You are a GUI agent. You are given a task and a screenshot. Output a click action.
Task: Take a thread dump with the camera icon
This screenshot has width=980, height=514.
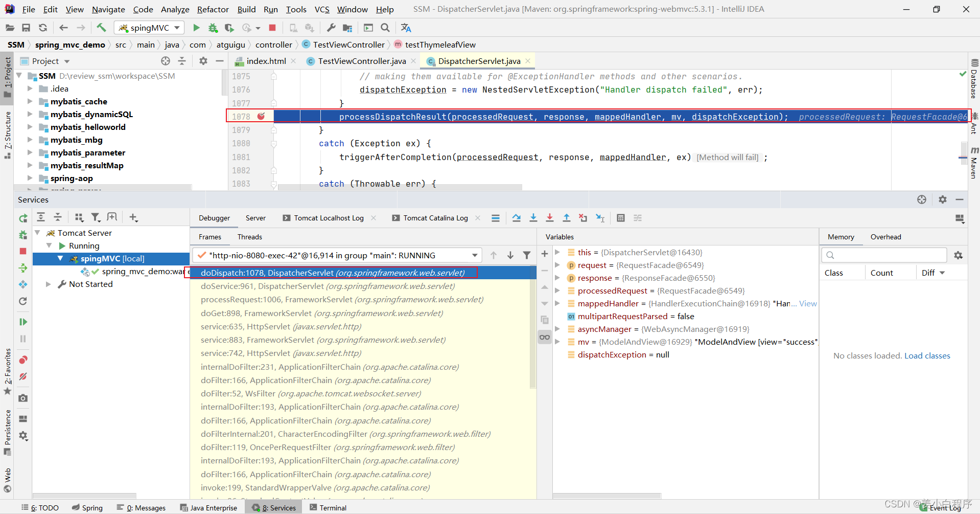click(x=23, y=398)
